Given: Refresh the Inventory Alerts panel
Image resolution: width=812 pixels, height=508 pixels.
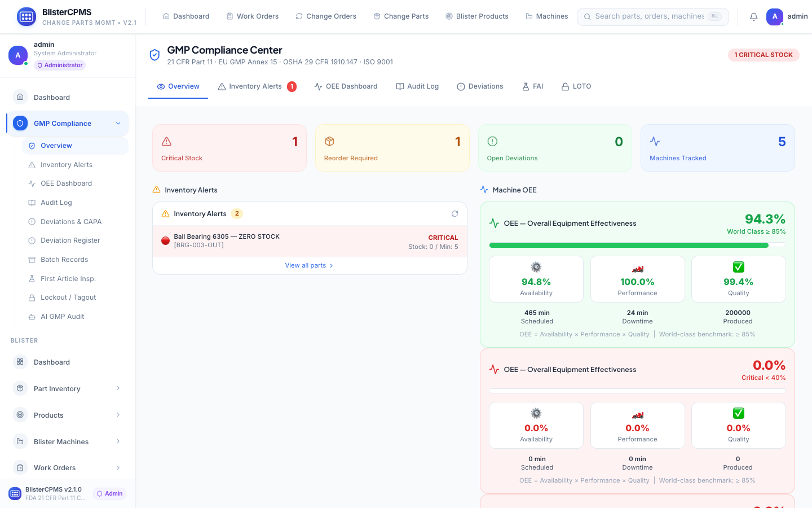Looking at the screenshot, I should (x=454, y=214).
